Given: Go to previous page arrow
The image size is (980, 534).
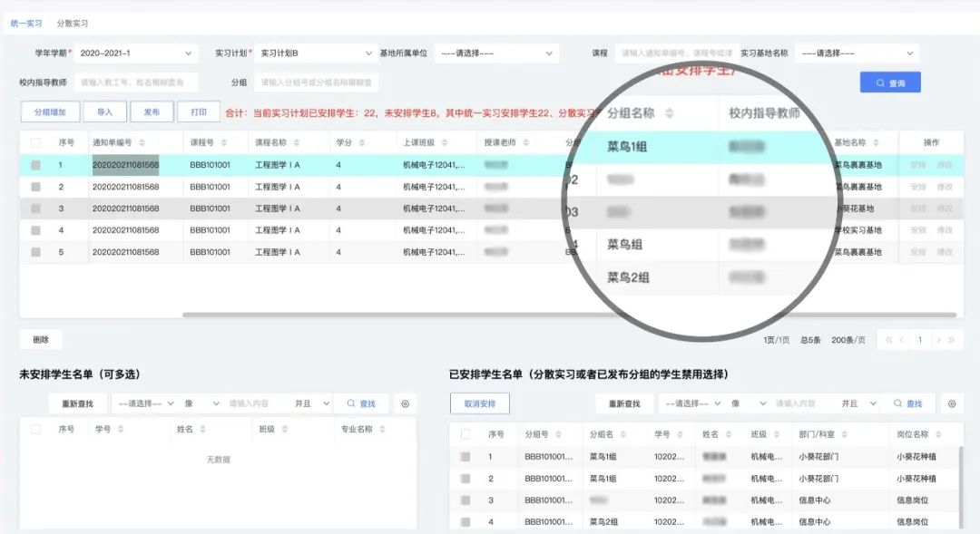Looking at the screenshot, I should [x=901, y=340].
